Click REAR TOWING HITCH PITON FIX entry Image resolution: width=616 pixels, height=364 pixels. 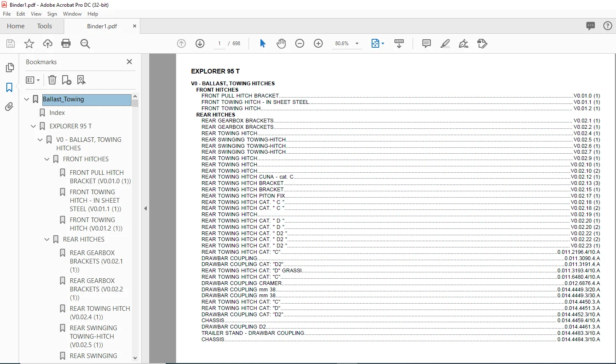click(243, 196)
